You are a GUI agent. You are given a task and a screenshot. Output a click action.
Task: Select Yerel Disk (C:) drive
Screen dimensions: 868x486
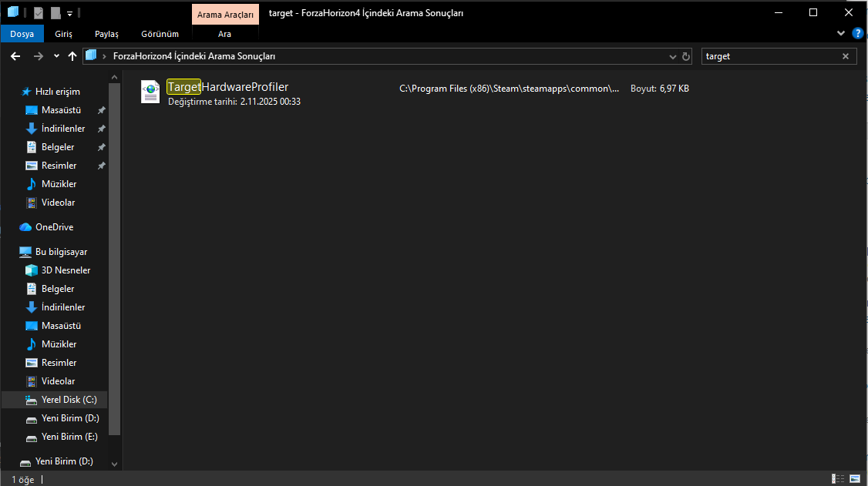click(56, 399)
